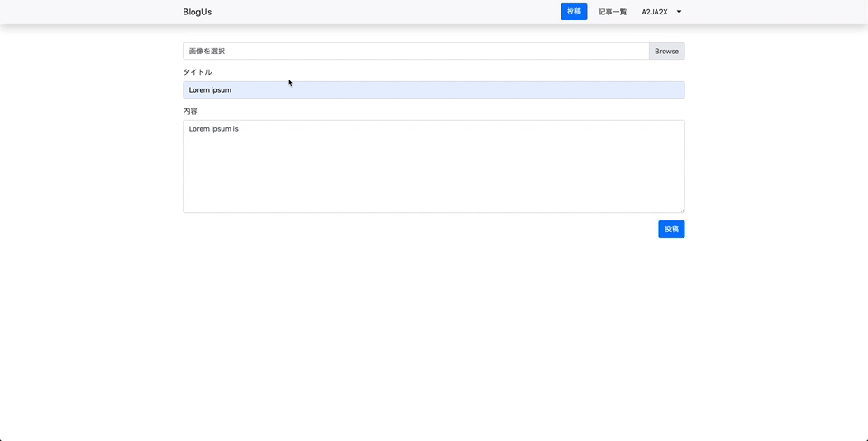Screen dimensions: 868x441
Task: Click the 内容 label
Action: [190, 111]
